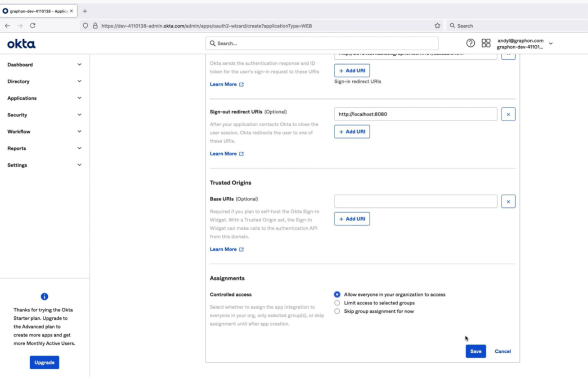The image size is (588, 377).
Task: Expand the Reports menu chevron
Action: pyautogui.click(x=80, y=148)
